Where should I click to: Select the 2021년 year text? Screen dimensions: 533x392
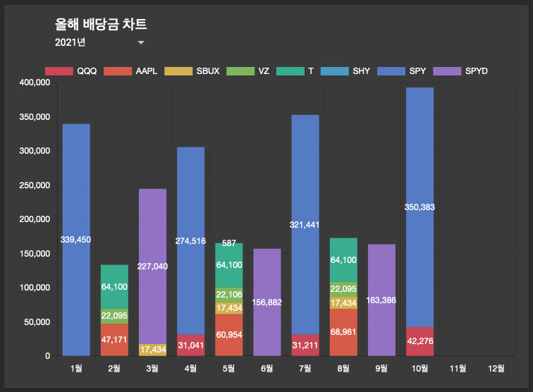tap(70, 42)
